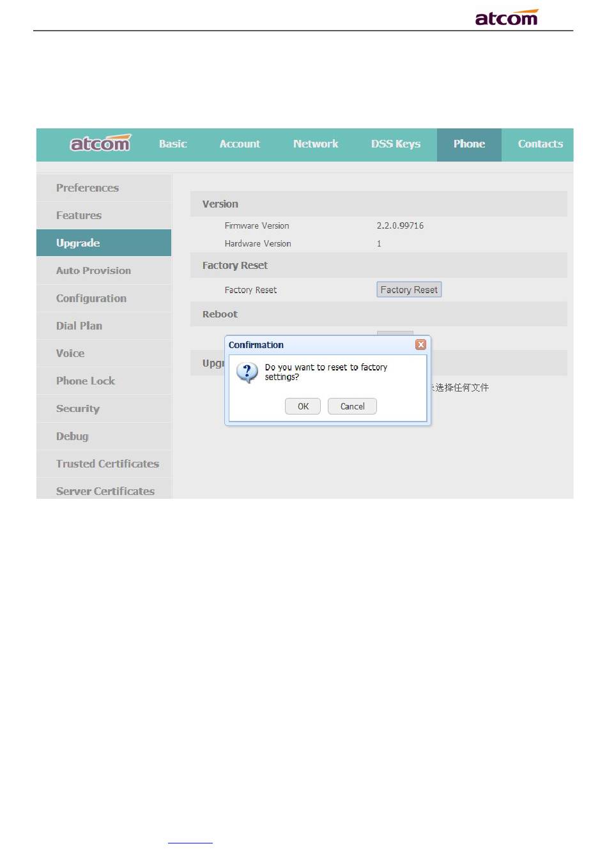The image size is (607, 868).
Task: Open the Features sidebar item
Action: click(x=104, y=215)
